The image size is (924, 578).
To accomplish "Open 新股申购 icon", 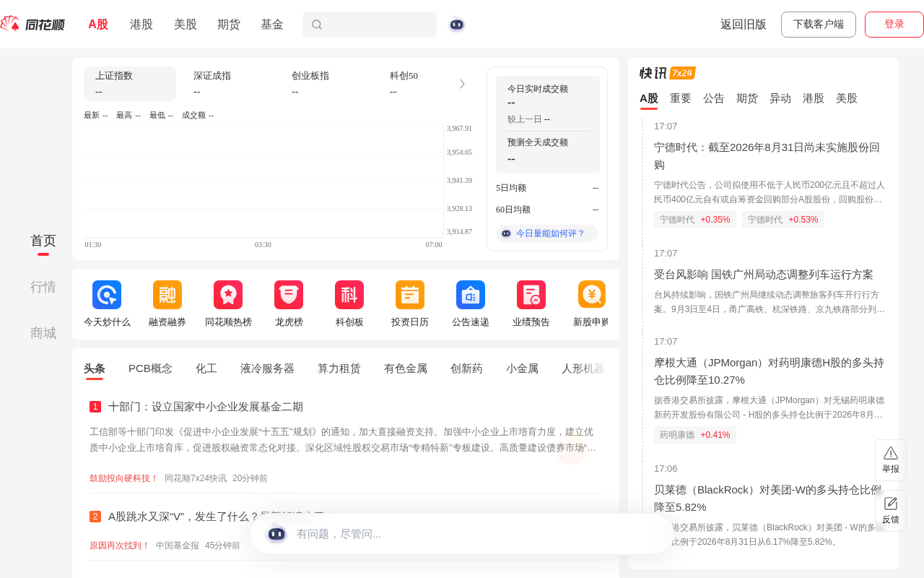I will [x=592, y=295].
